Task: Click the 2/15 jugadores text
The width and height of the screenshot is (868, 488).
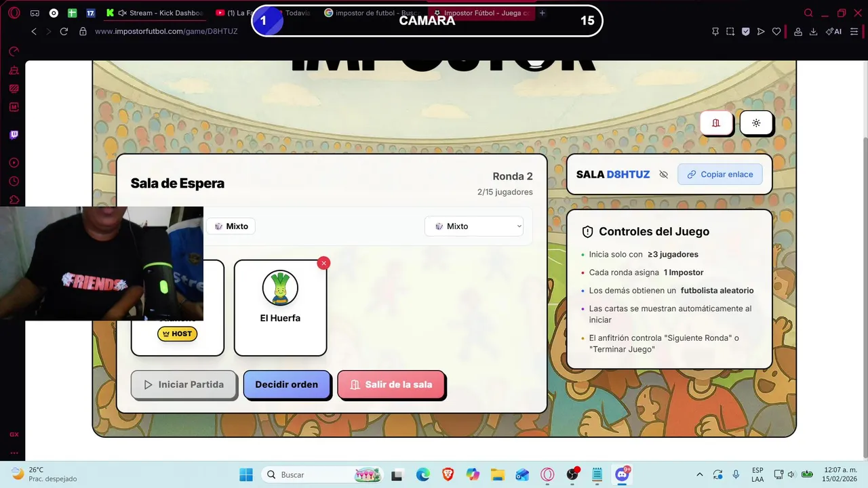Action: click(x=505, y=192)
